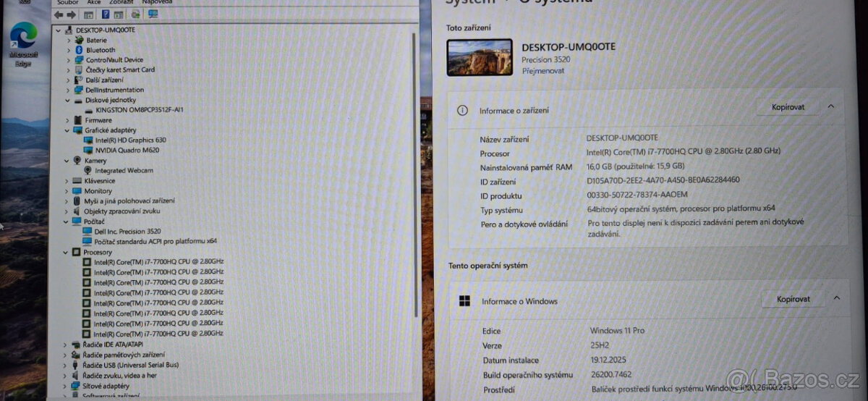868x401 pixels.
Task: Collapse the Kamery category
Action: pyautogui.click(x=68, y=160)
